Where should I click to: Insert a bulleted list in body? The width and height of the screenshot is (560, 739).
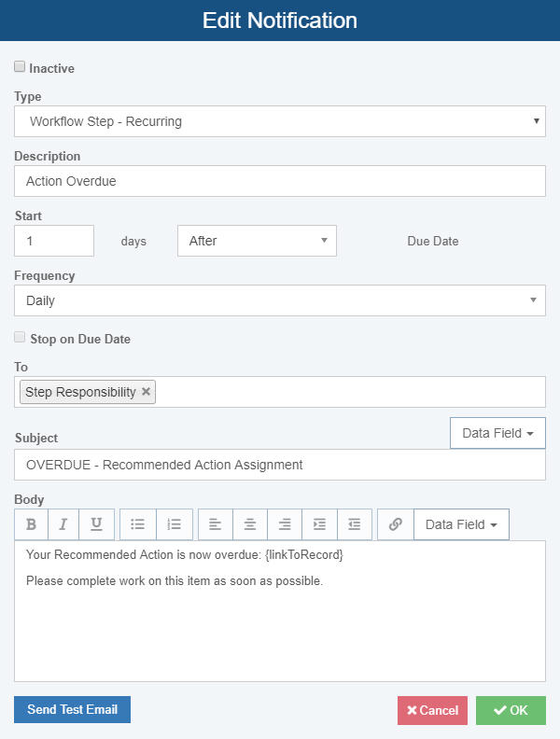point(138,524)
